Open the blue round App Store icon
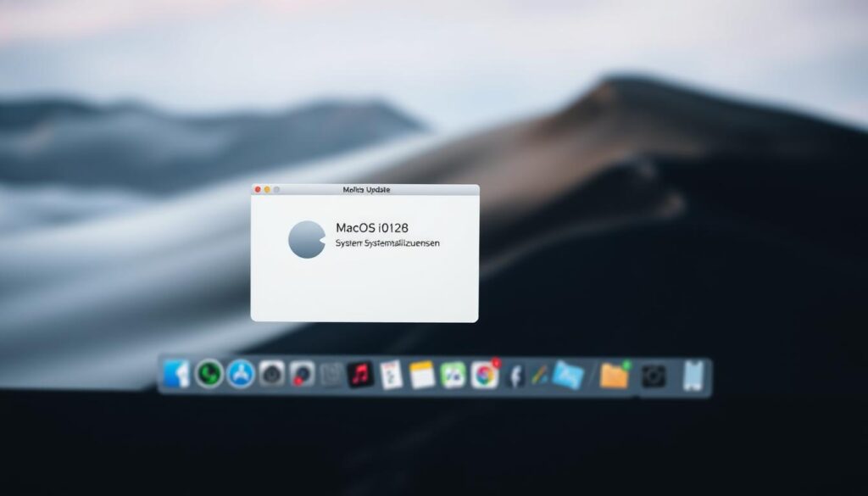 click(x=241, y=374)
